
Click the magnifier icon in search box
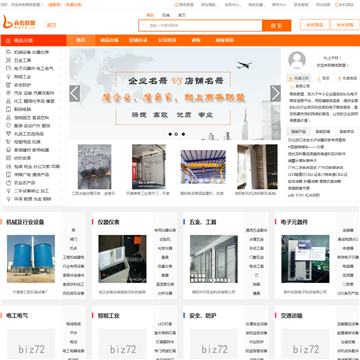pyautogui.click(x=145, y=25)
